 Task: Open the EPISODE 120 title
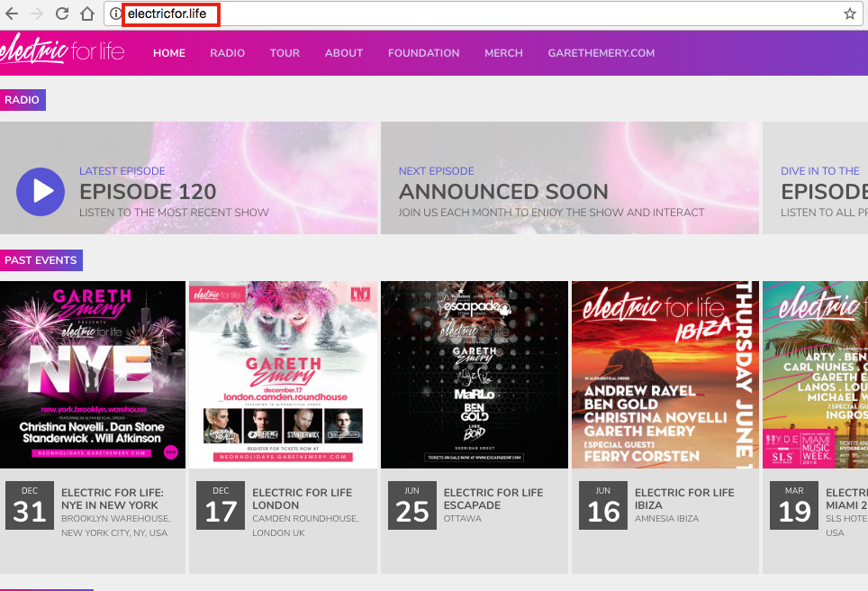point(148,192)
